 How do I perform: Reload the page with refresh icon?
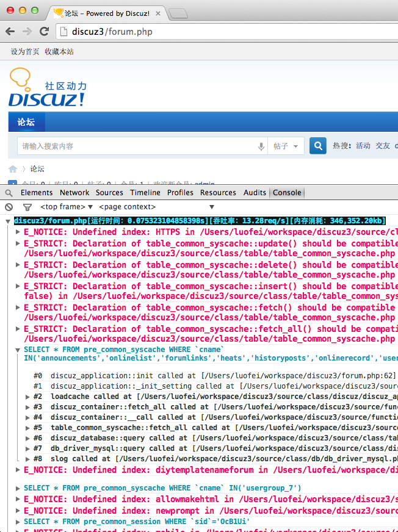tap(44, 32)
